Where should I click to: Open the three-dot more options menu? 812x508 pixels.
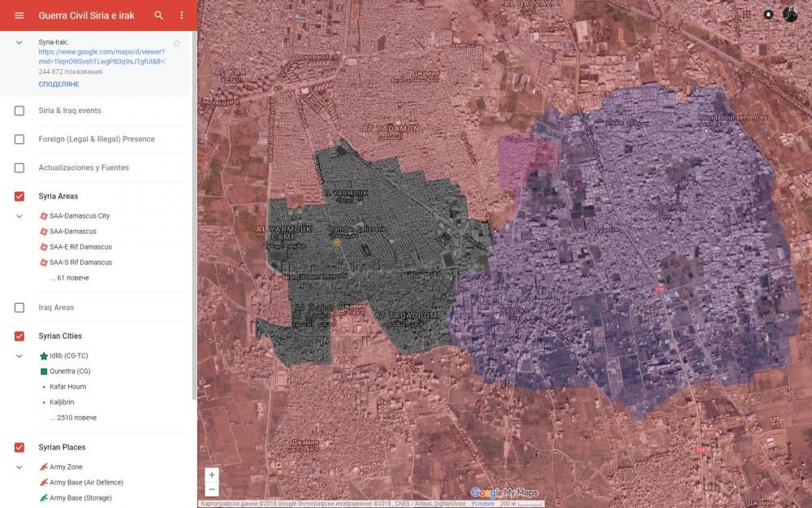click(181, 15)
